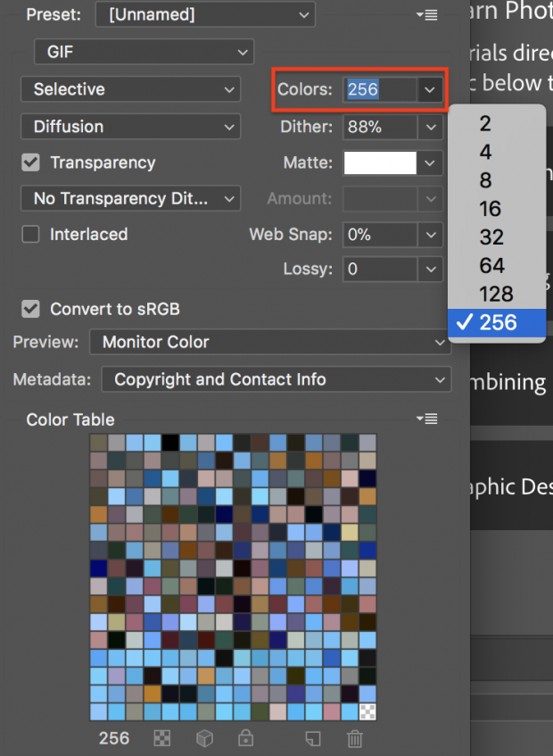Delete selected color with the trash icon

click(354, 738)
